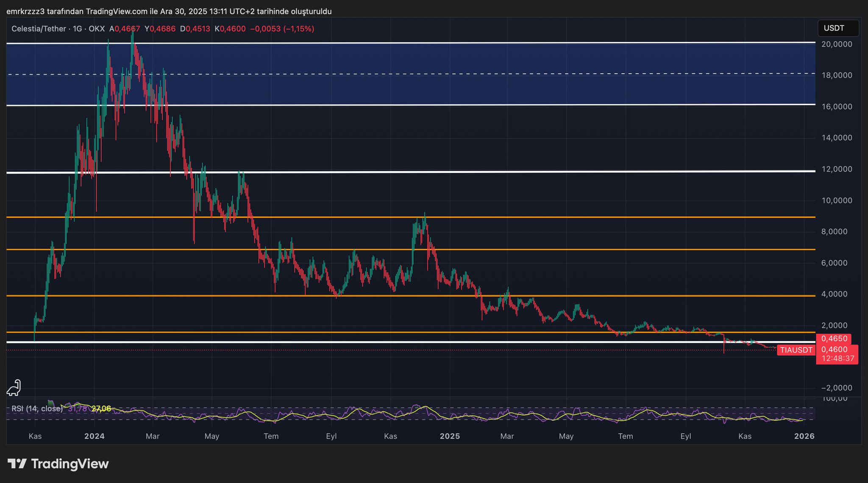
Task: Click the TradingView logo at the bottom
Action: pos(58,464)
